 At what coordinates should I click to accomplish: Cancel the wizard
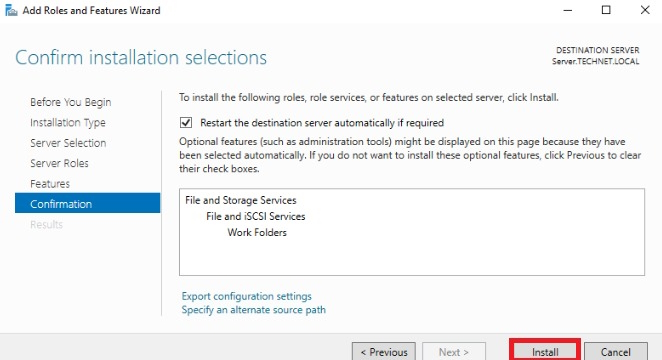click(616, 352)
